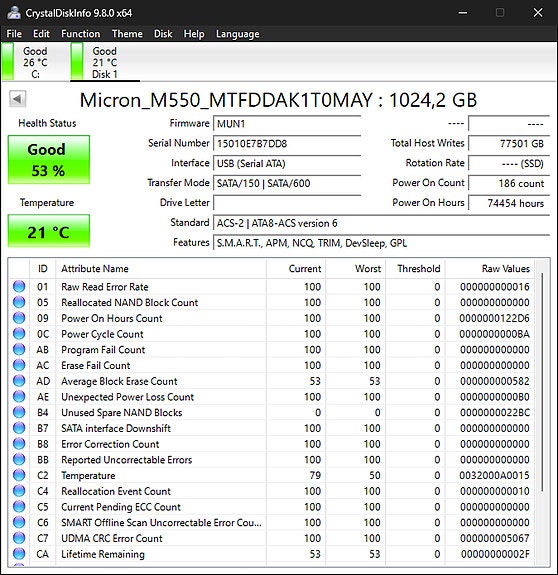This screenshot has height=575, width=558.
Task: Click the previous disk arrow icon
Action: (x=18, y=99)
